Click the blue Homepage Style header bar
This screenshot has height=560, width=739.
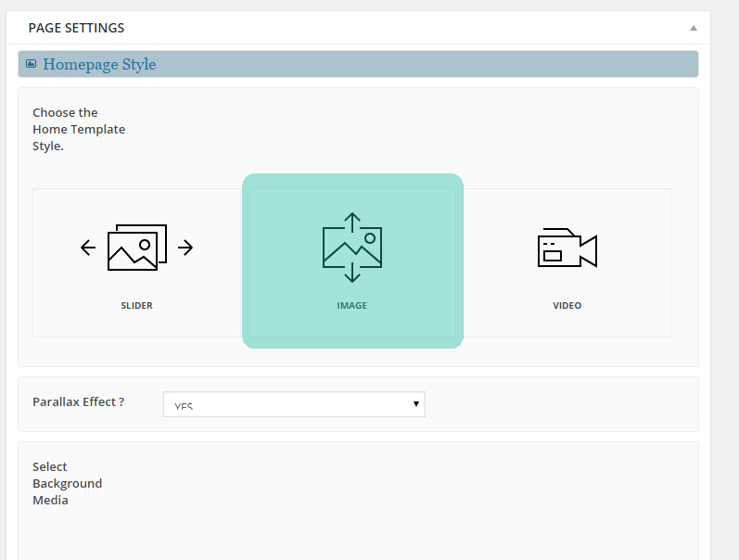point(417,64)
